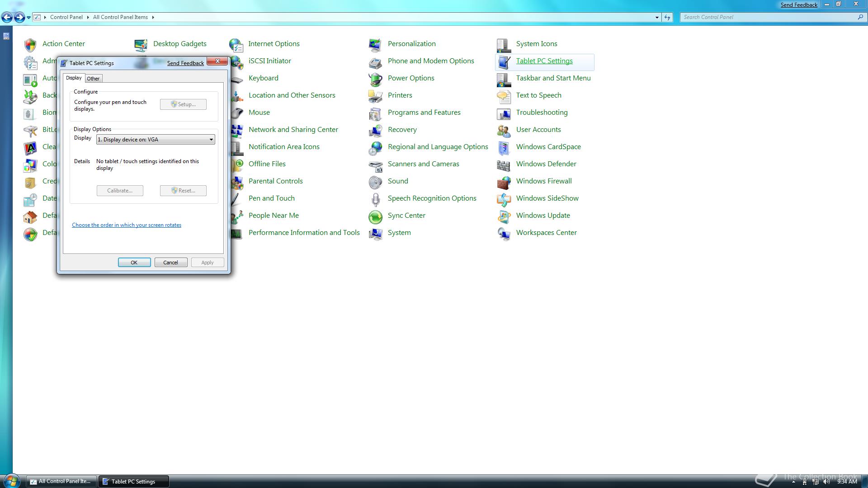
Task: Open the Display device dropdown
Action: (156, 140)
